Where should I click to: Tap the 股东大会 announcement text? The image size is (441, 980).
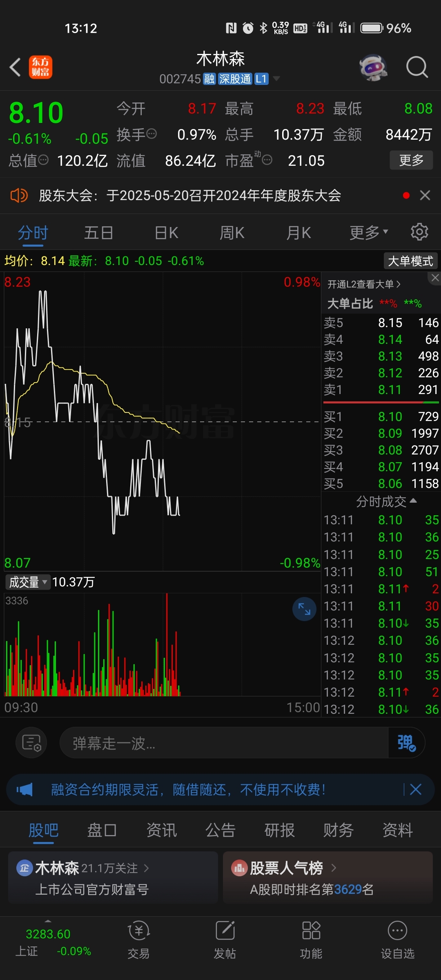(x=190, y=196)
